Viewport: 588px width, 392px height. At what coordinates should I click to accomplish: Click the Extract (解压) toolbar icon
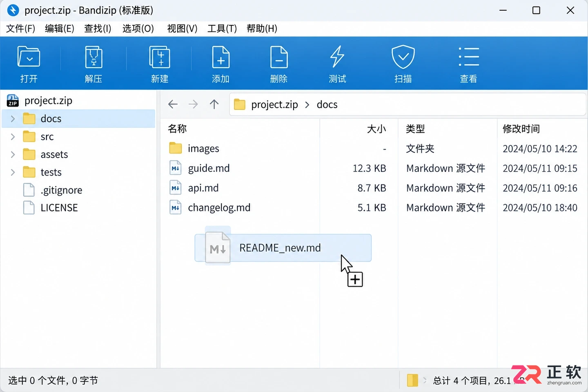[94, 57]
